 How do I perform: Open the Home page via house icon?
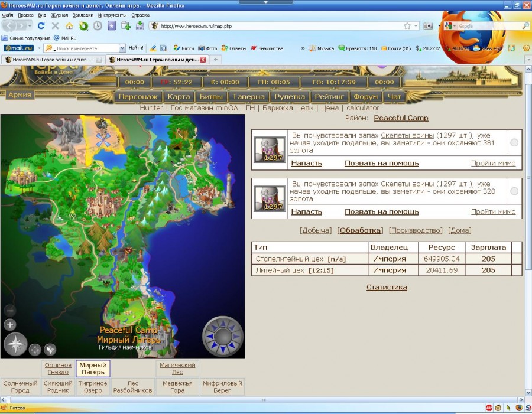click(x=69, y=26)
